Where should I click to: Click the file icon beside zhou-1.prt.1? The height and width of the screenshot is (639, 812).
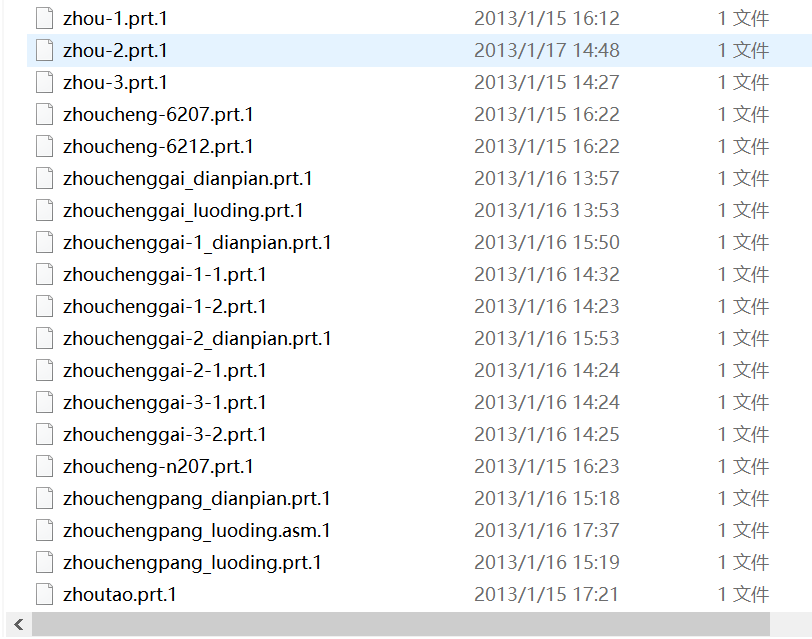[x=44, y=18]
